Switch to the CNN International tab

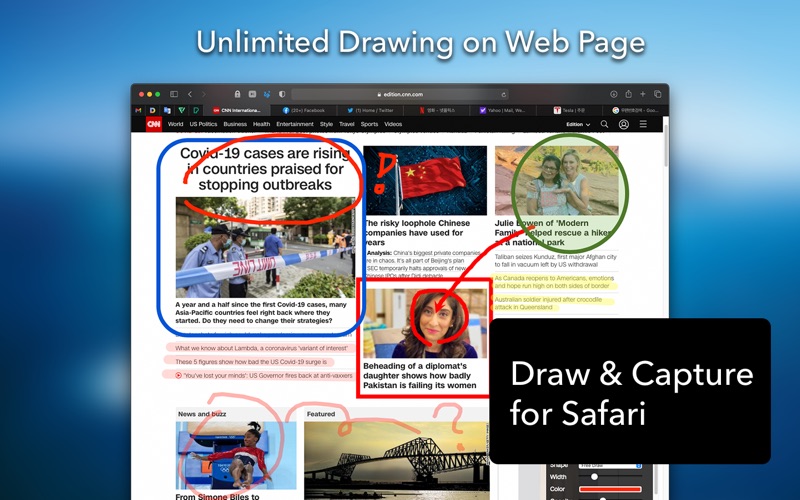tap(237, 110)
